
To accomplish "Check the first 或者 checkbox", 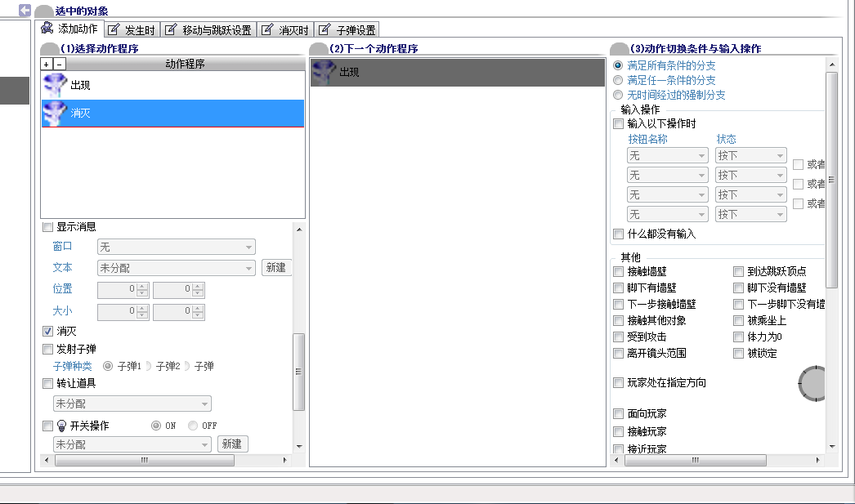I will click(799, 164).
